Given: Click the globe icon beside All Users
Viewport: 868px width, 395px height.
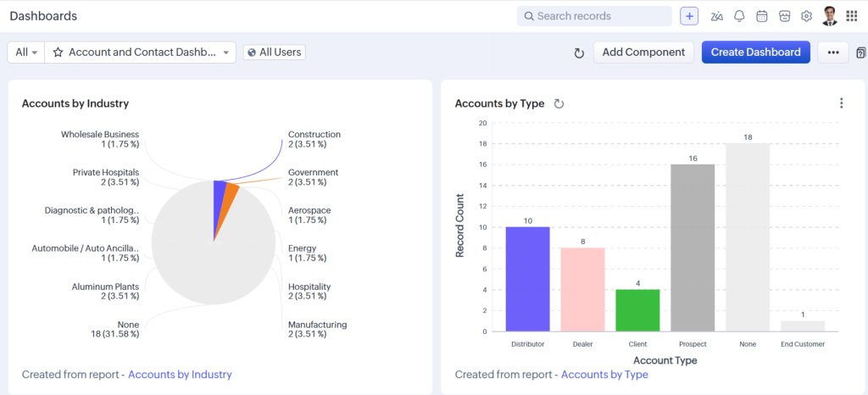Looking at the screenshot, I should [x=252, y=53].
